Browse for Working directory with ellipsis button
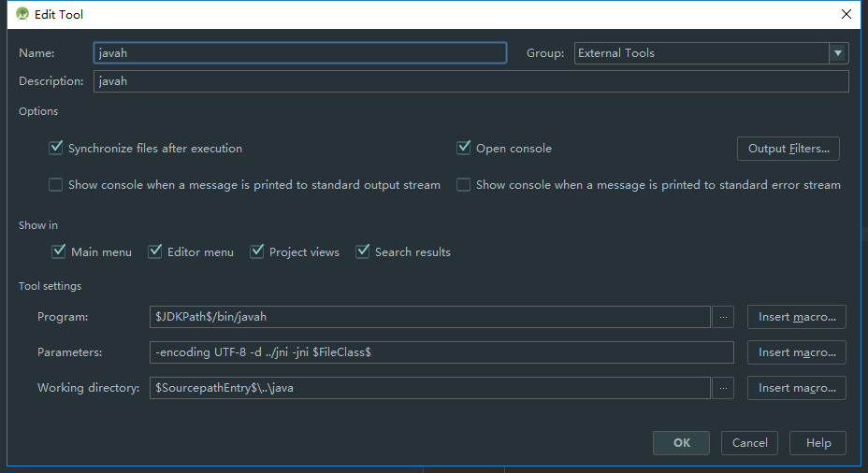The height and width of the screenshot is (473, 868). 723,388
